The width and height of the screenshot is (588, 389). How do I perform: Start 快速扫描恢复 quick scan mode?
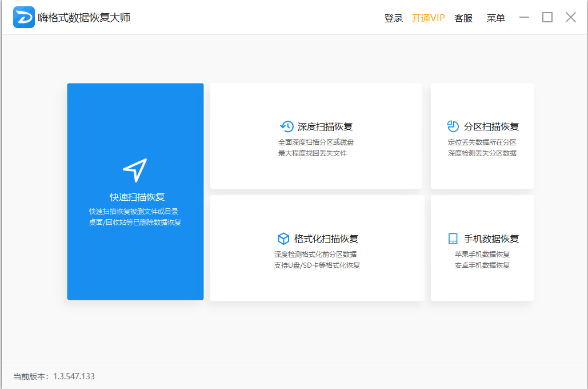[135, 191]
